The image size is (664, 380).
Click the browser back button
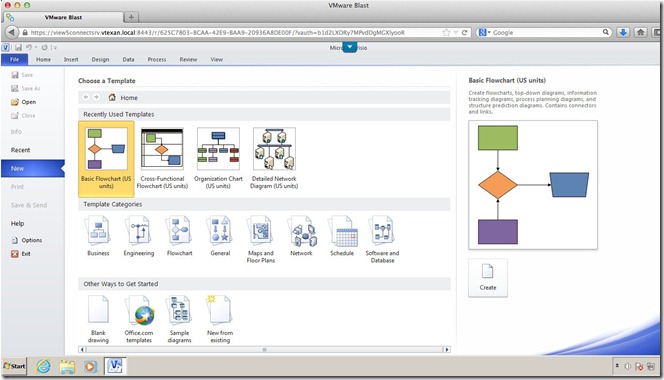point(11,32)
